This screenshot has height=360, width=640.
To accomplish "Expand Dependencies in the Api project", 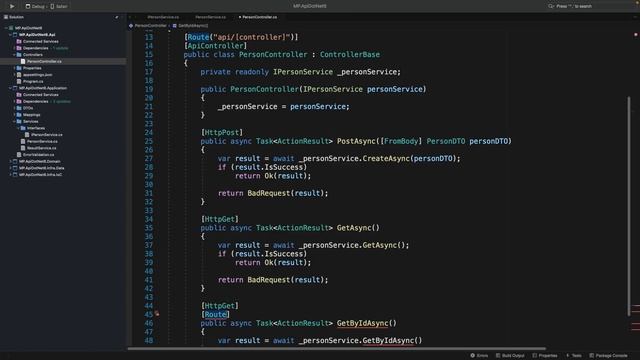I will 14,48.
